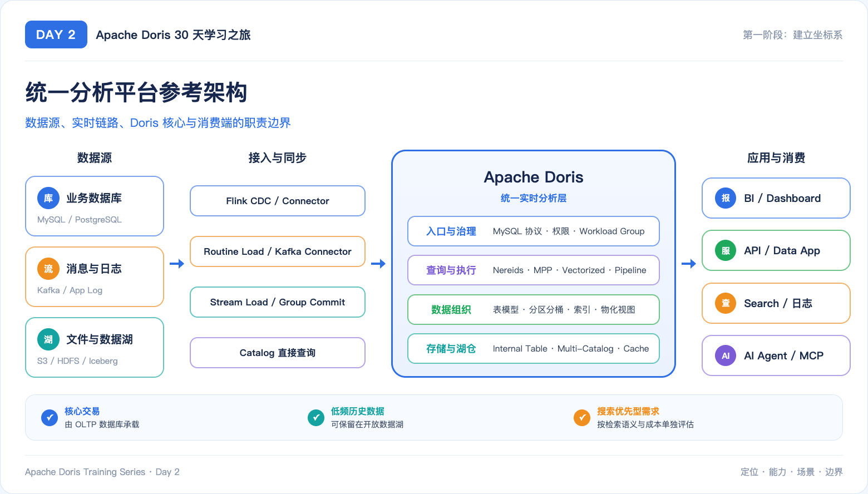Click the 第一阶段：建立坐标系 text

pyautogui.click(x=793, y=35)
